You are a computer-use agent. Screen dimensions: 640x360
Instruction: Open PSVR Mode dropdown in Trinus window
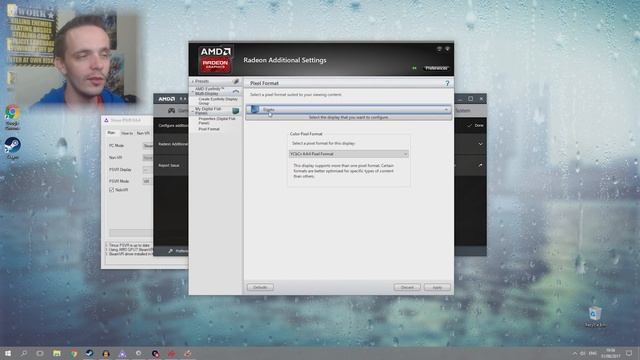point(147,181)
